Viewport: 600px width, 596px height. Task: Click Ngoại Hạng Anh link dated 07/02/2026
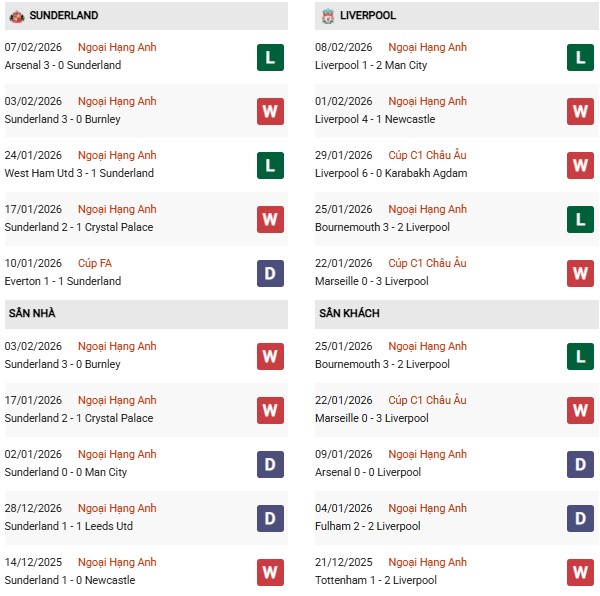[x=117, y=47]
